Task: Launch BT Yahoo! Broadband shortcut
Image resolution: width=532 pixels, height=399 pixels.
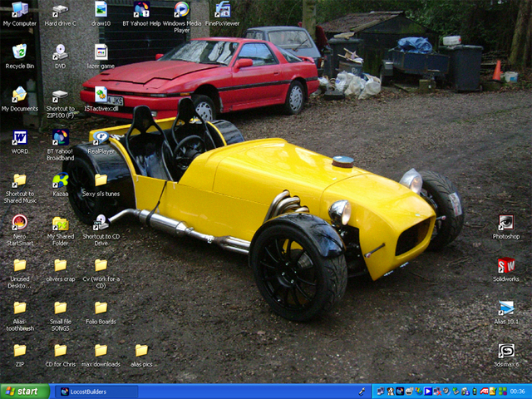Action: point(60,145)
